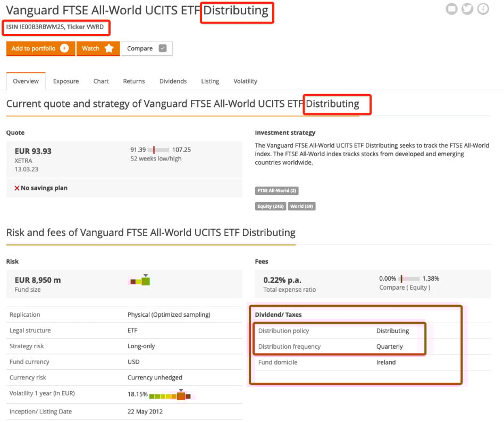
Task: Share the ETF page on Facebook
Action: [x=483, y=9]
